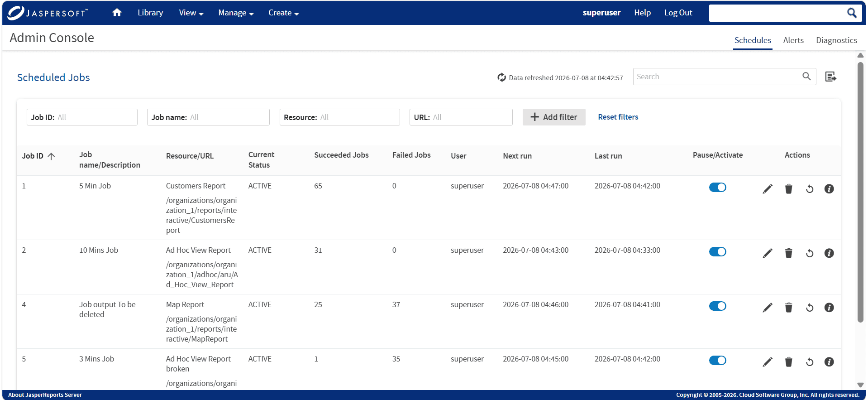Switch to the Alerts tab
The image size is (868, 400).
pyautogui.click(x=793, y=40)
